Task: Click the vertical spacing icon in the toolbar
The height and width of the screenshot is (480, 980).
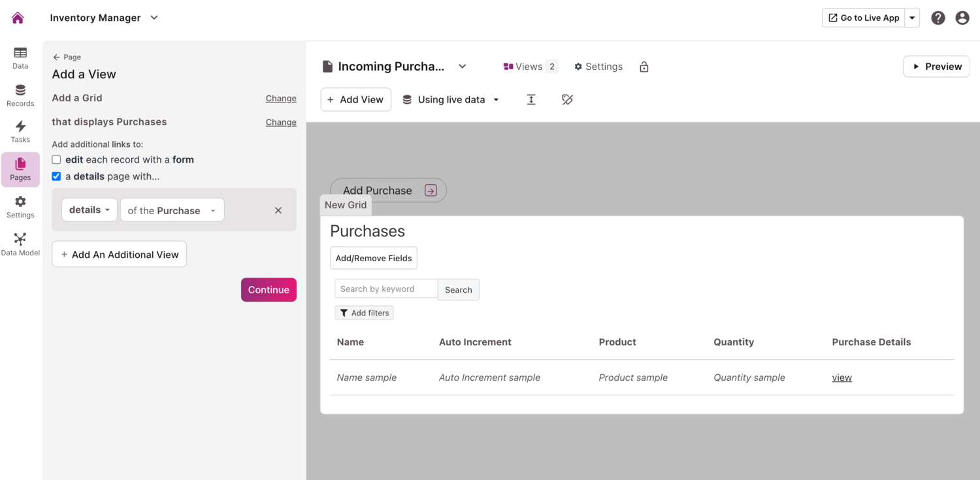Action: click(531, 99)
